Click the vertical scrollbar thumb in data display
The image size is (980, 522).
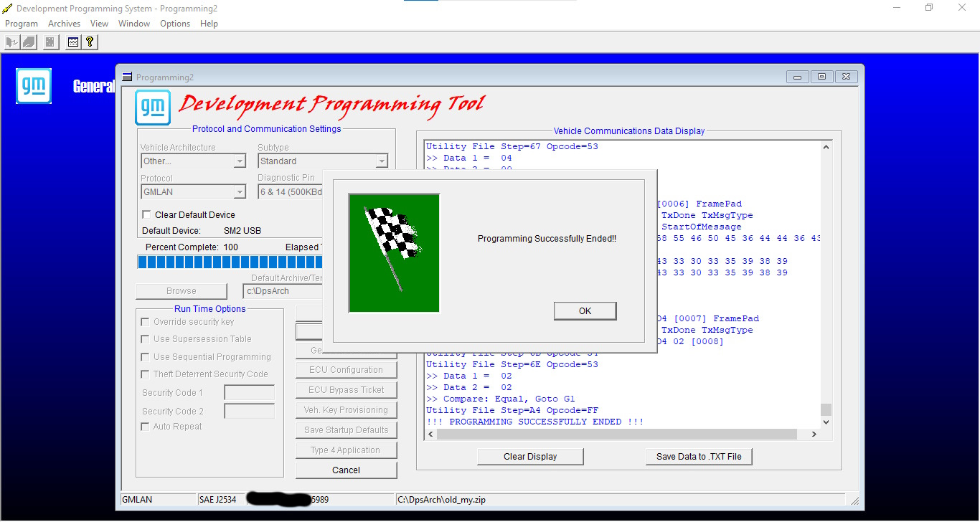(826, 409)
